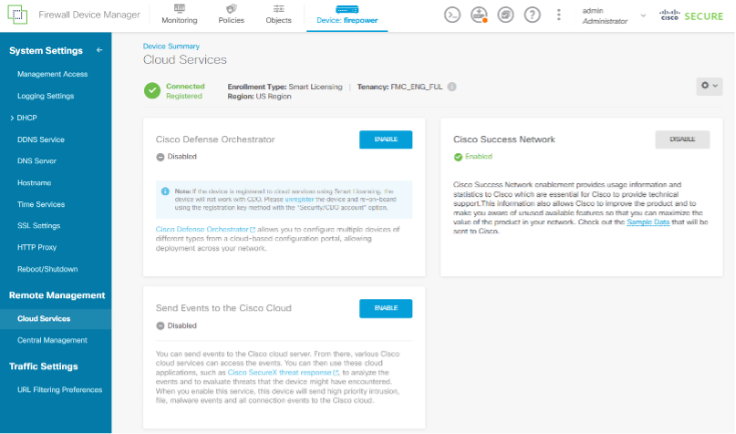Click the Firewall Device Manager logo
Image resolution: width=736 pixels, height=434 pixels.
tap(18, 16)
